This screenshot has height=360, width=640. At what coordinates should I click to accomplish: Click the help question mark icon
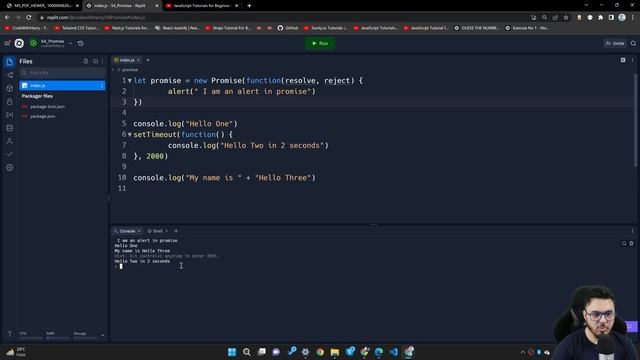click(x=9, y=334)
